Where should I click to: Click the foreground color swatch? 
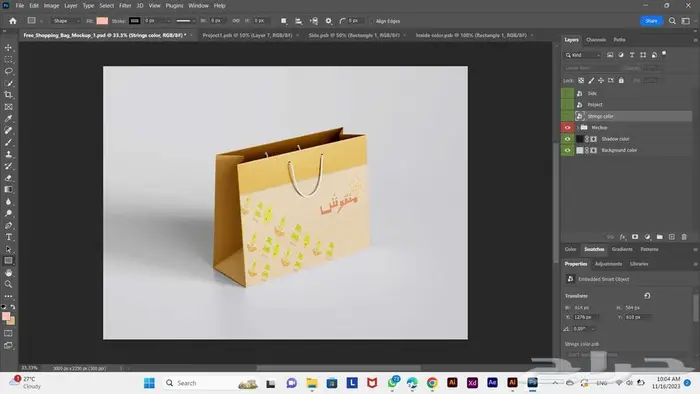(6, 316)
